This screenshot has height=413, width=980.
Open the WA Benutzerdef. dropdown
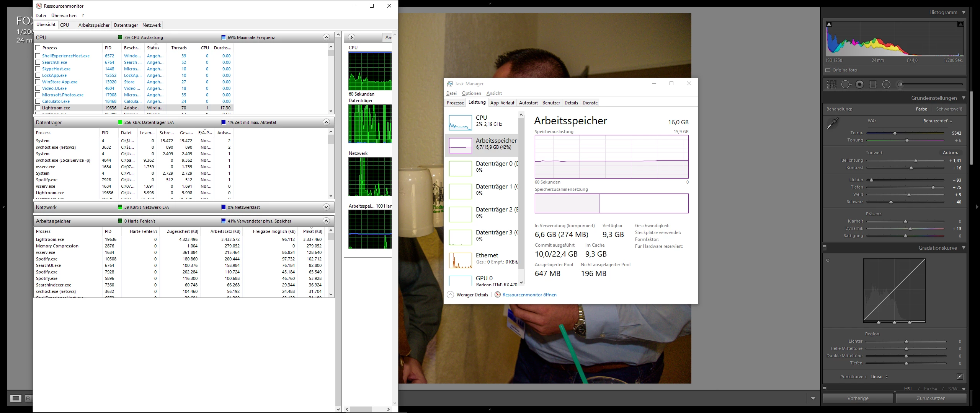[938, 121]
